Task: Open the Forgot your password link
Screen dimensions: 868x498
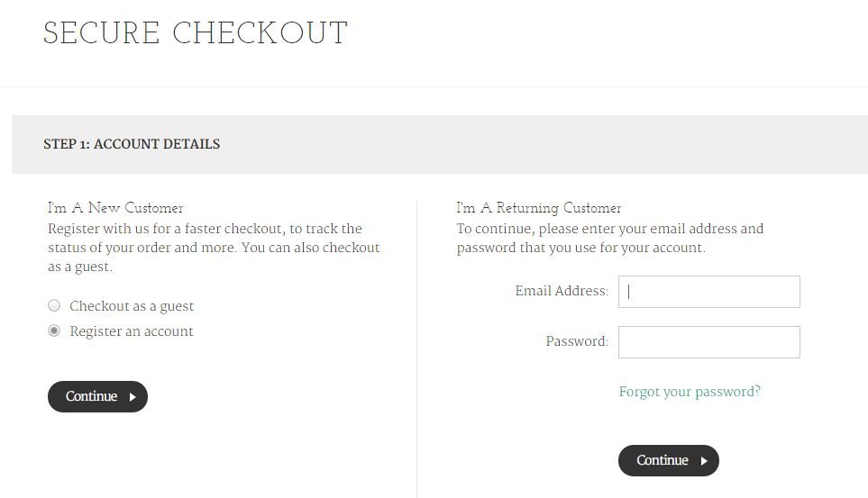Action: (x=690, y=392)
